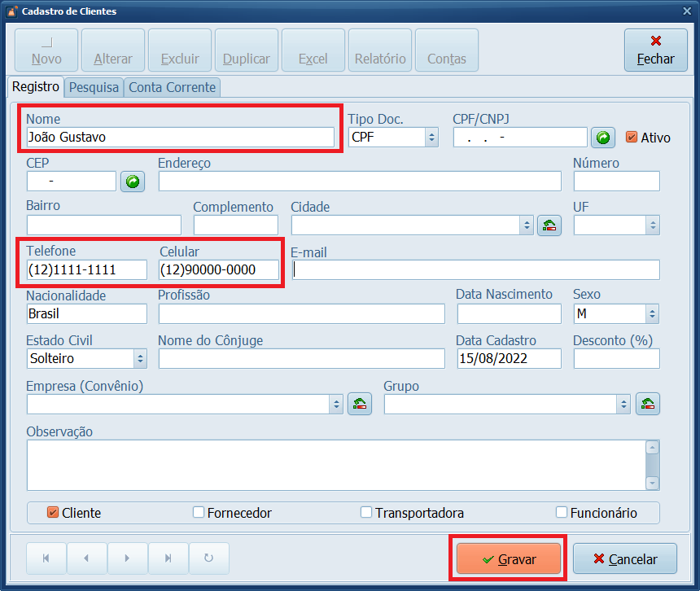The width and height of the screenshot is (700, 591).
Task: Click the Cancelar button
Action: [624, 559]
